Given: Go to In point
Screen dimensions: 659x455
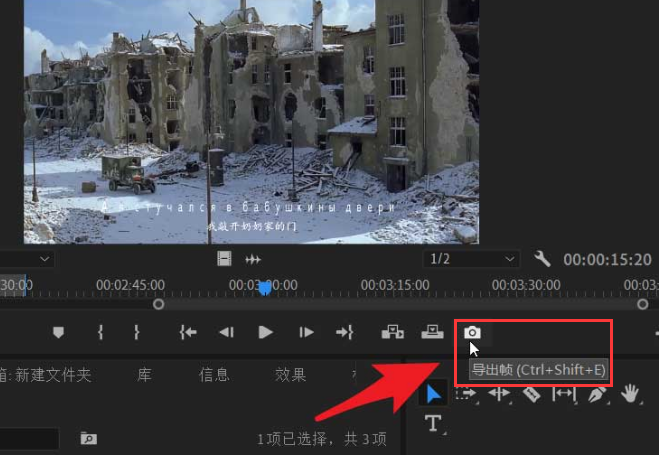Looking at the screenshot, I should (x=188, y=332).
